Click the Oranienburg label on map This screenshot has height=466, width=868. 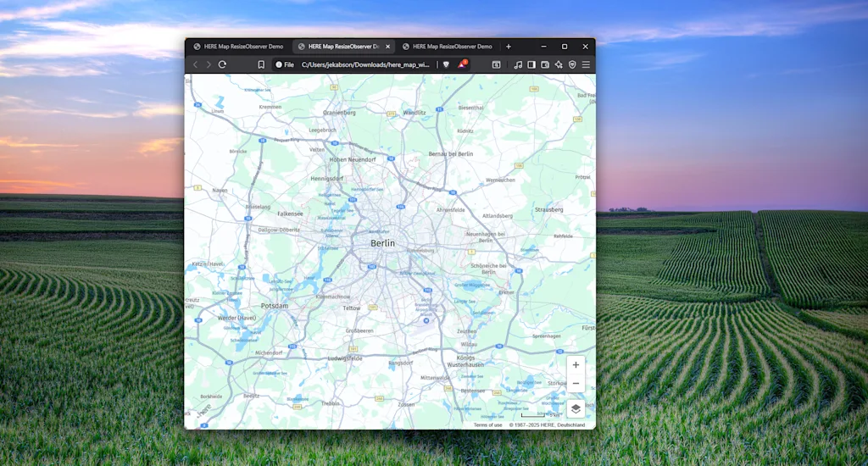coord(339,113)
